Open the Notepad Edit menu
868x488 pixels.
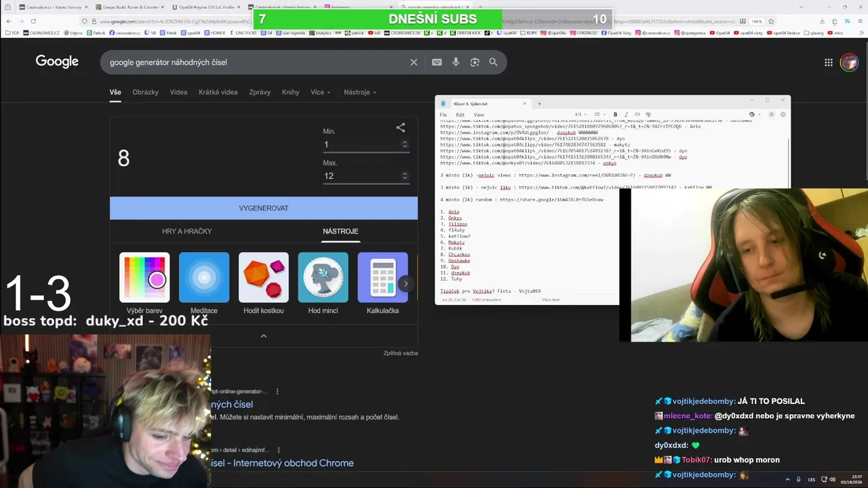(460, 115)
